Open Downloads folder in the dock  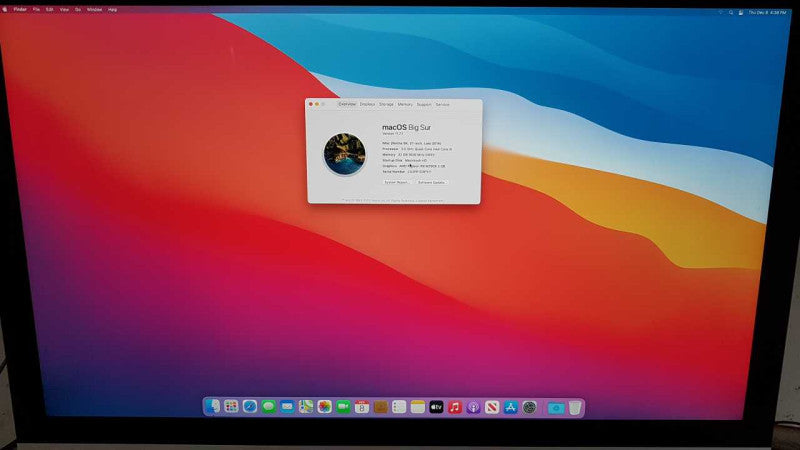(556, 408)
